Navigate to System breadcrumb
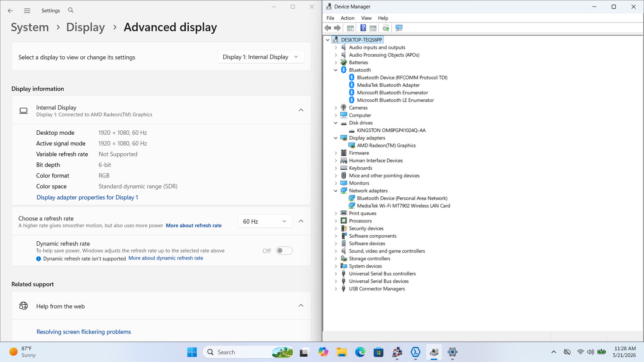 click(30, 27)
